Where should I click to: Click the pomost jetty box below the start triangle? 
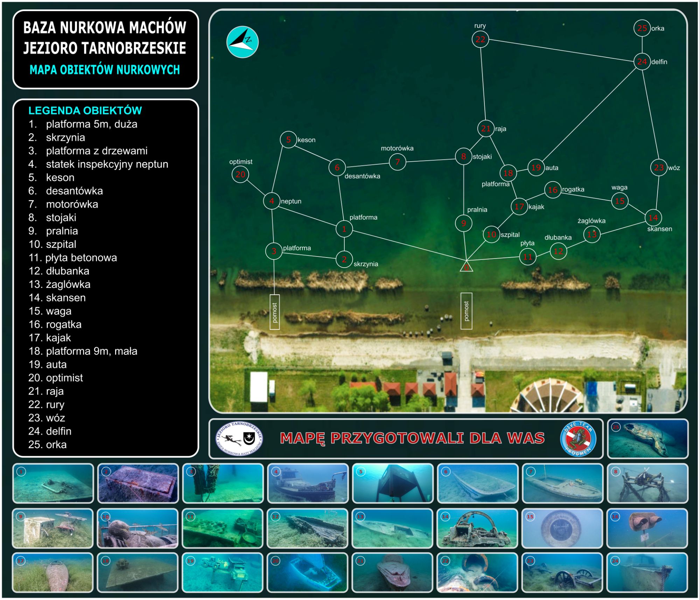point(466,311)
